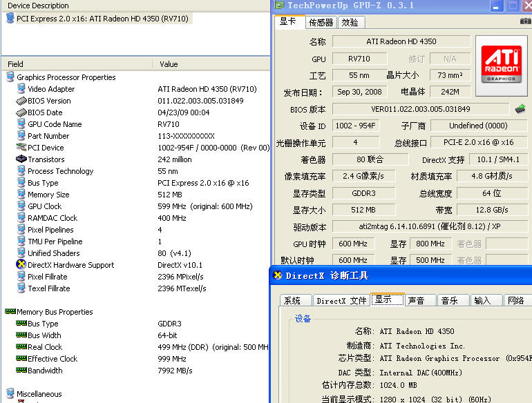Click the BIOS save chip icon in GPU-Z
Image resolution: width=532 pixels, height=403 pixels.
[520, 109]
